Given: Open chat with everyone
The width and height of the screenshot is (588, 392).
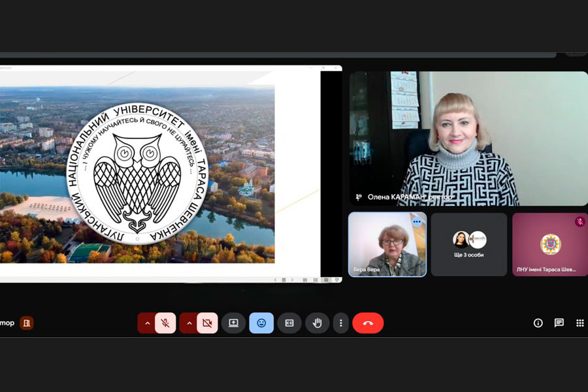Looking at the screenshot, I should click(x=559, y=323).
